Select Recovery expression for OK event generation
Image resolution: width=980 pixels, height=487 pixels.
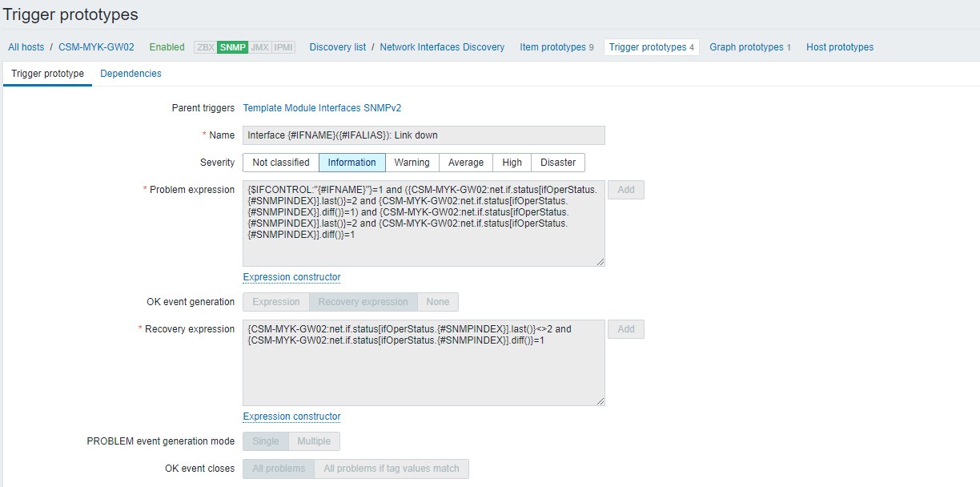[x=363, y=302]
